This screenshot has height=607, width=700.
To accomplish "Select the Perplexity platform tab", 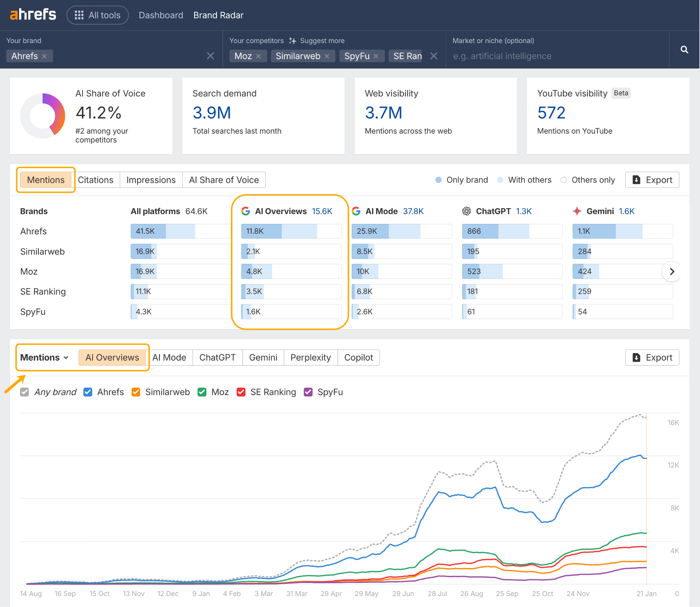I will click(x=310, y=358).
